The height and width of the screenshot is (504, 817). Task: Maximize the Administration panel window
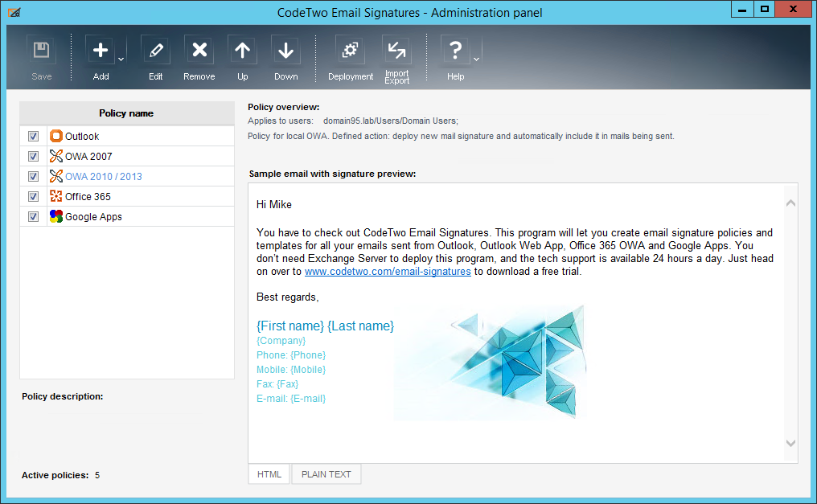[764, 10]
